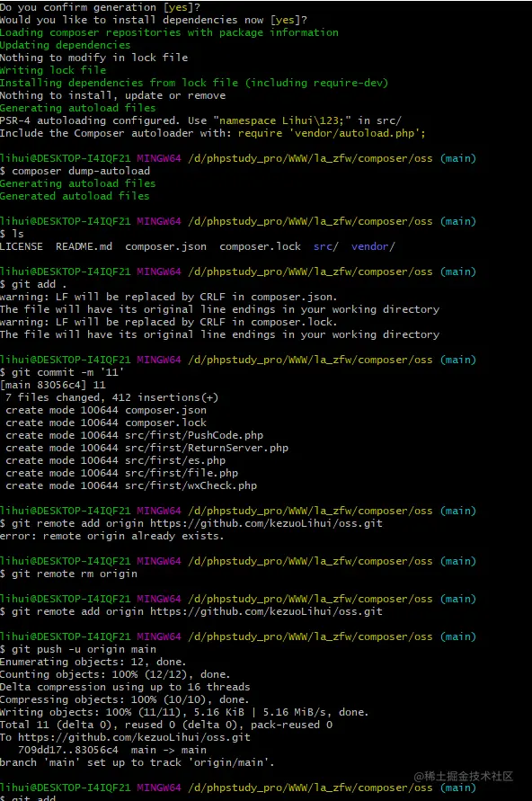Click 'Compressing objects: 100% (10/10), done.' line
This screenshot has width=532, height=801.
click(x=125, y=699)
